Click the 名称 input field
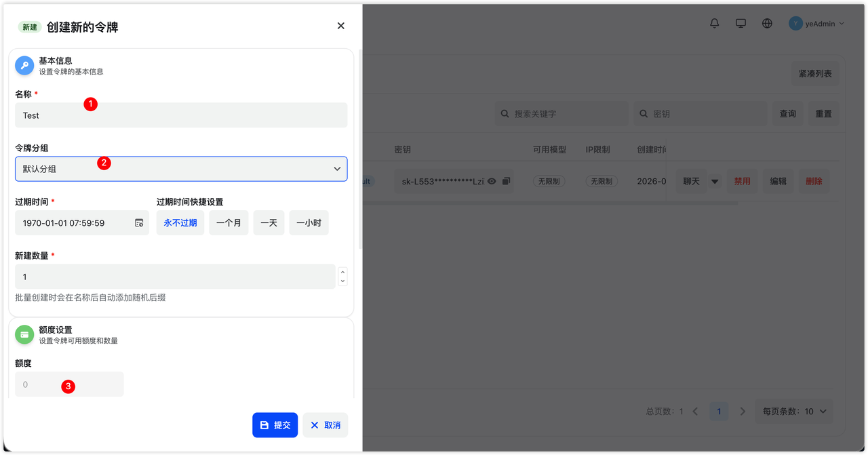868x455 pixels. [x=181, y=115]
